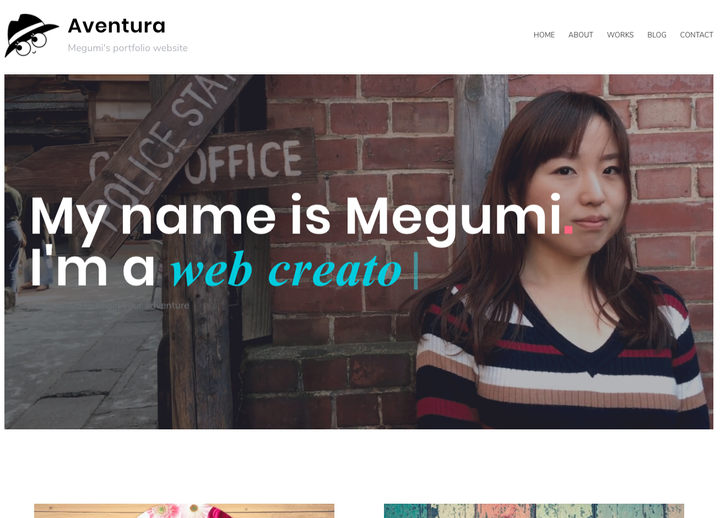Navigate to the CONTACT page

tap(696, 35)
